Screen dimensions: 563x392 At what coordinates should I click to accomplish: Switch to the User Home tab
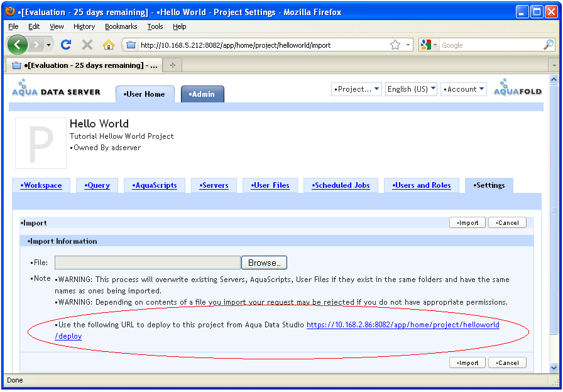pos(145,94)
